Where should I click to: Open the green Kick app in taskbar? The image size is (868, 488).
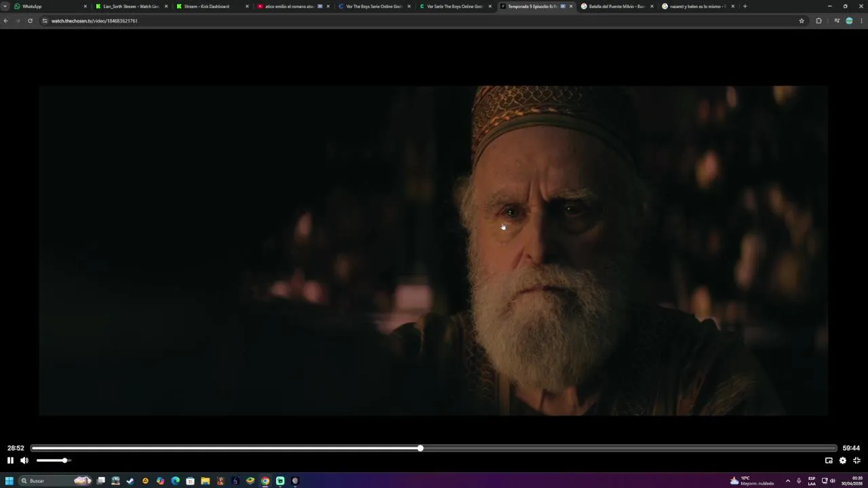pyautogui.click(x=280, y=481)
